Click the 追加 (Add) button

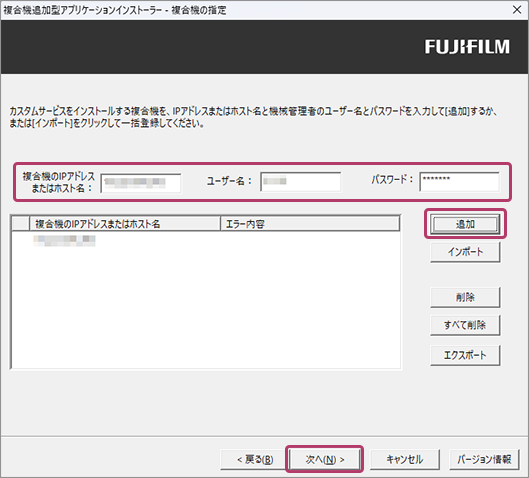coord(465,224)
